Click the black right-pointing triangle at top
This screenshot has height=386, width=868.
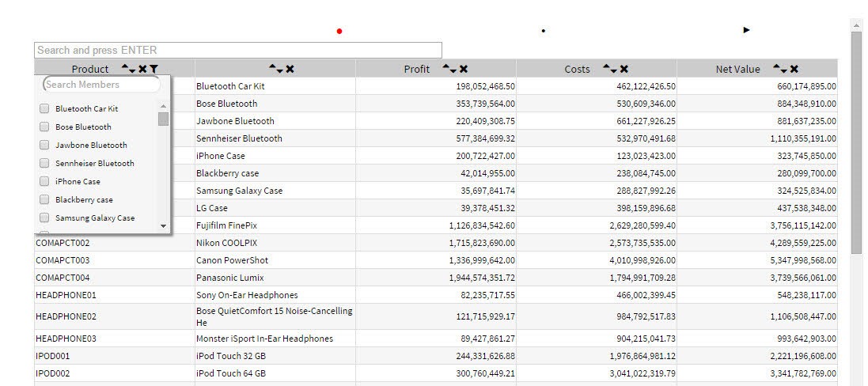pyautogui.click(x=746, y=30)
